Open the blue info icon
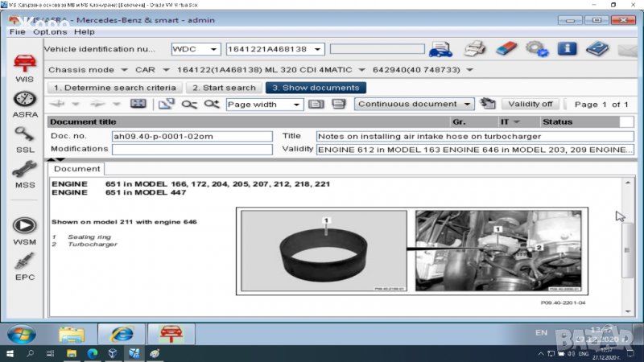Image resolution: width=644 pixels, height=362 pixels. [567, 49]
